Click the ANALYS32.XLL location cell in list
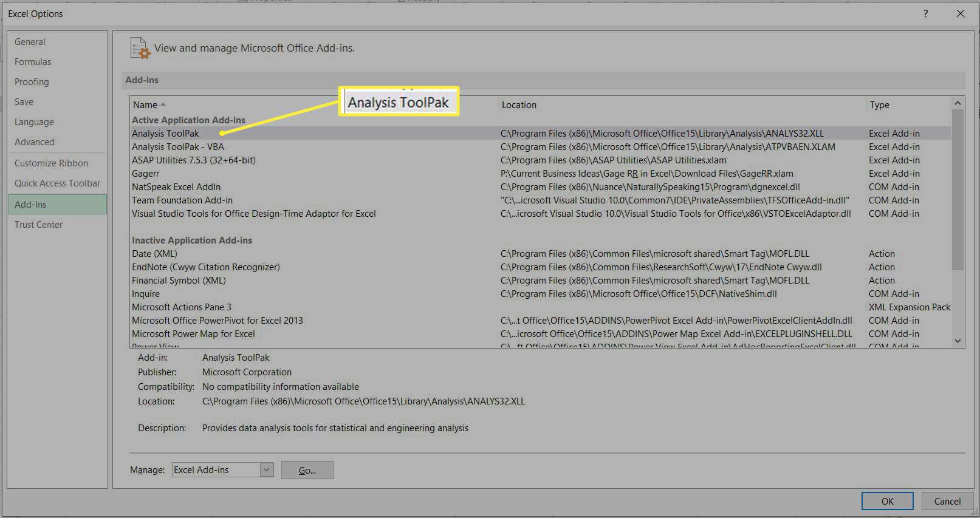This screenshot has width=980, height=518. click(662, 134)
